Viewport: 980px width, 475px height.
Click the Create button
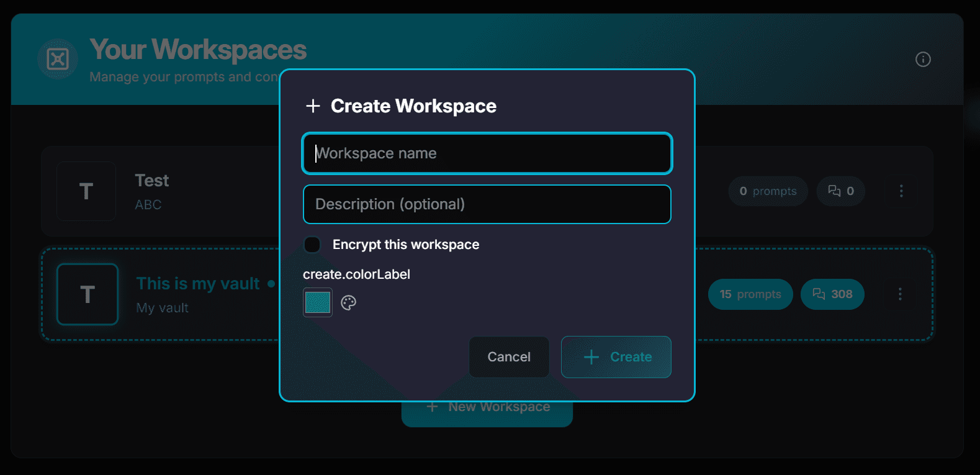616,357
